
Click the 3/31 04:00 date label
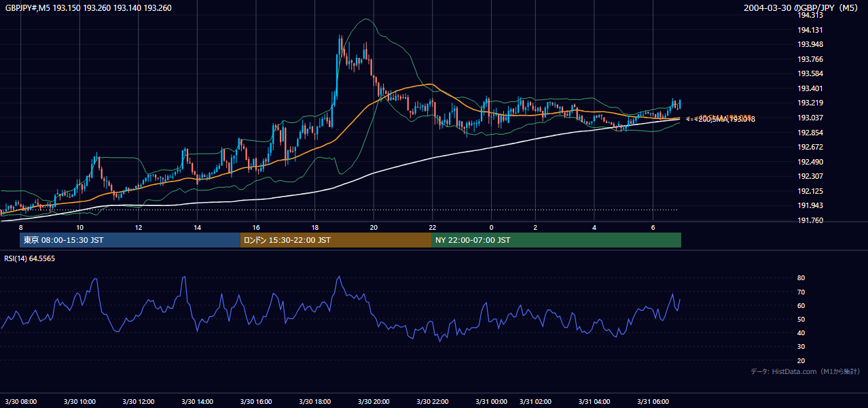[594, 402]
